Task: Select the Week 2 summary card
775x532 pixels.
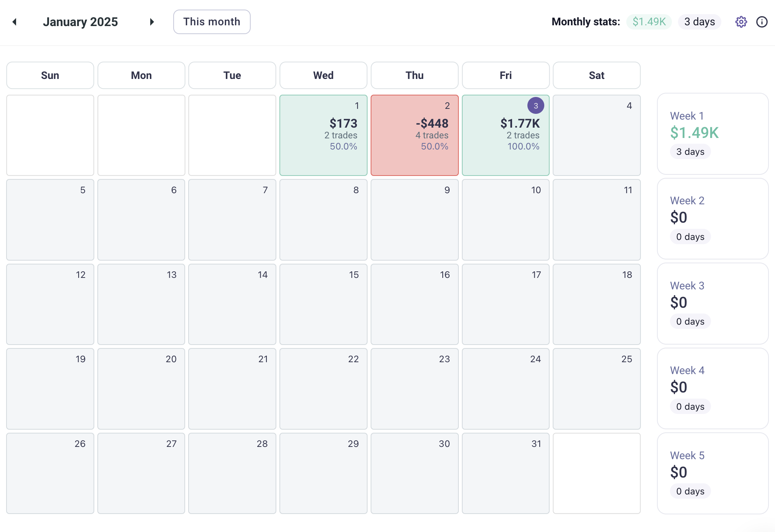Action: point(713,218)
